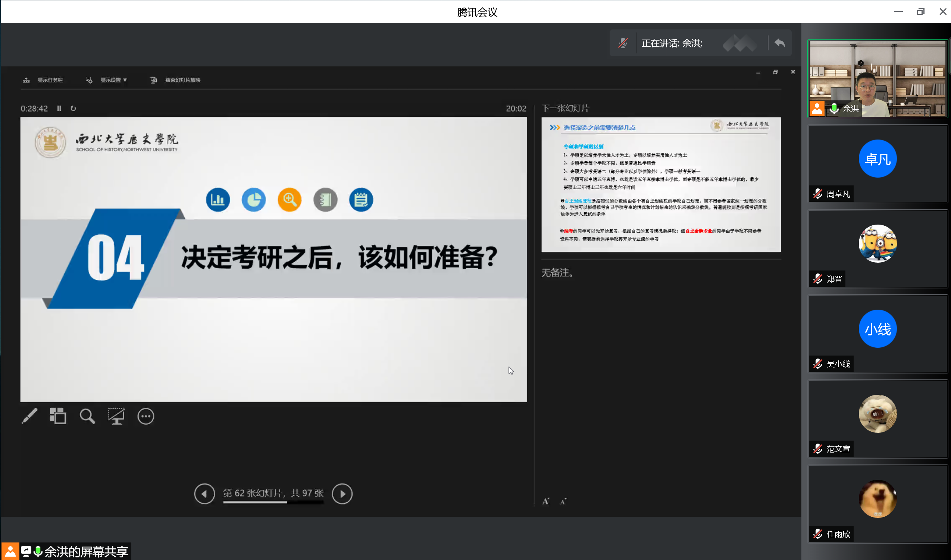Pause the presentation timer
The image size is (951, 560).
tap(59, 108)
